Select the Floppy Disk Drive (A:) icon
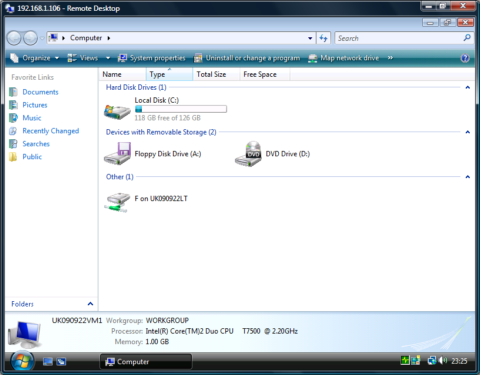This screenshot has height=375, width=480. pyautogui.click(x=117, y=154)
